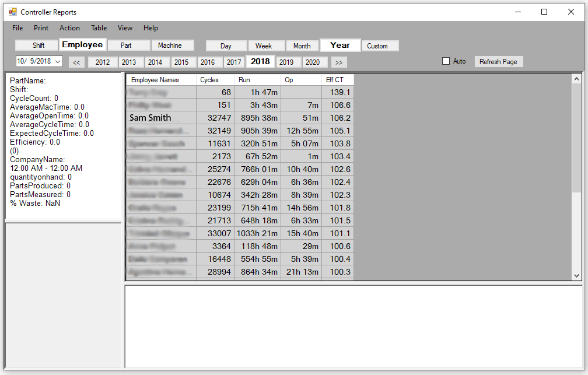Viewport: 588px width, 375px height.
Task: Open the View menu
Action: (x=125, y=28)
